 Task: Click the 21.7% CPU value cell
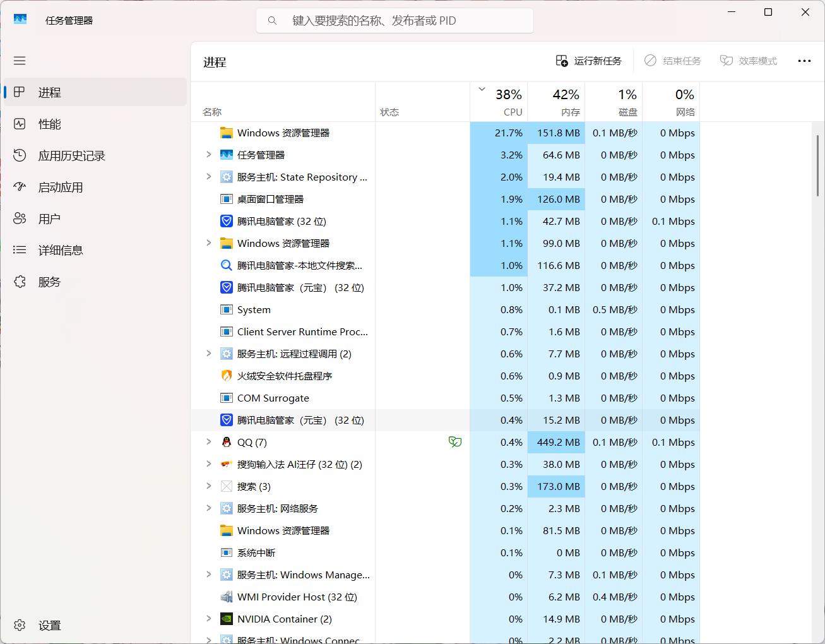[499, 133]
